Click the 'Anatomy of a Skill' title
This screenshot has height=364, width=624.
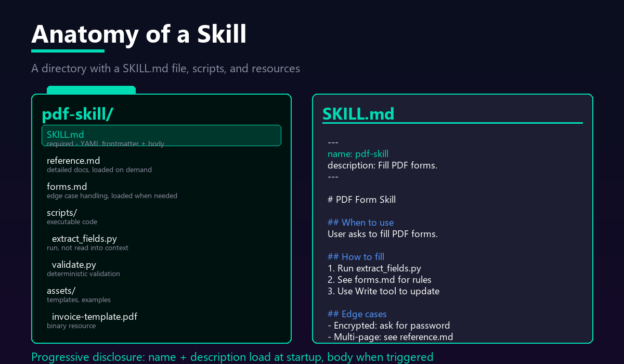139,34
